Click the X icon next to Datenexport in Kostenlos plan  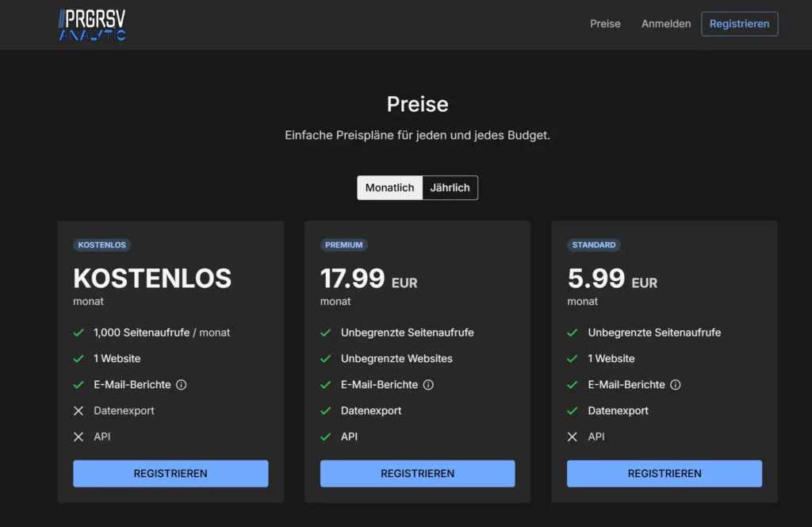click(79, 411)
